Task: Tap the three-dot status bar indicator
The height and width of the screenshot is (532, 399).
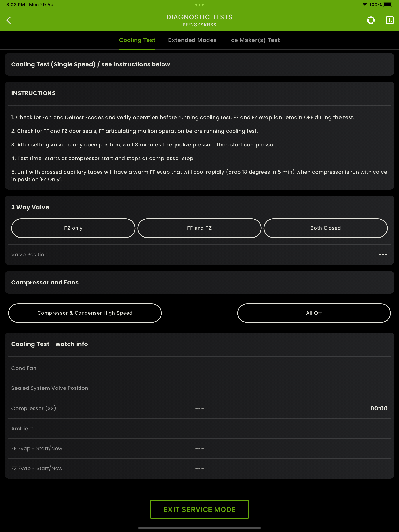Action: coord(199,4)
